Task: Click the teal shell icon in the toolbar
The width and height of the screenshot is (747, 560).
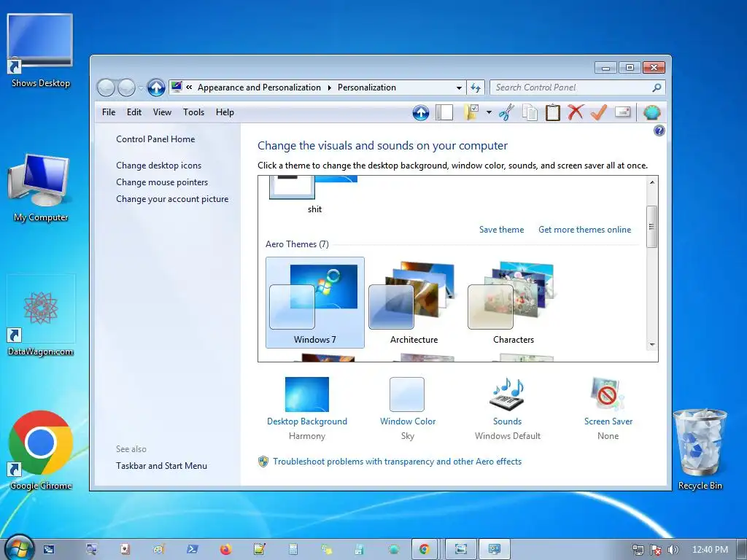Action: click(x=651, y=113)
